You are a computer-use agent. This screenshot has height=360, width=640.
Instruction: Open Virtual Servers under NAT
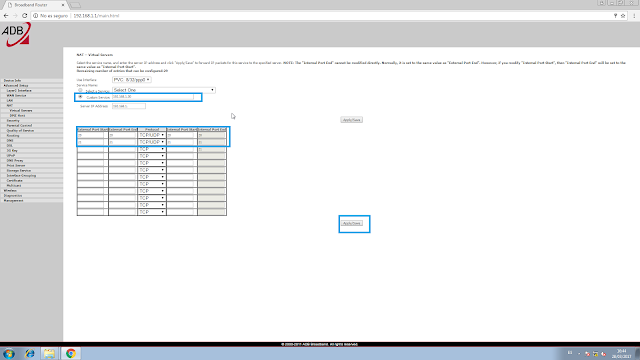point(21,111)
